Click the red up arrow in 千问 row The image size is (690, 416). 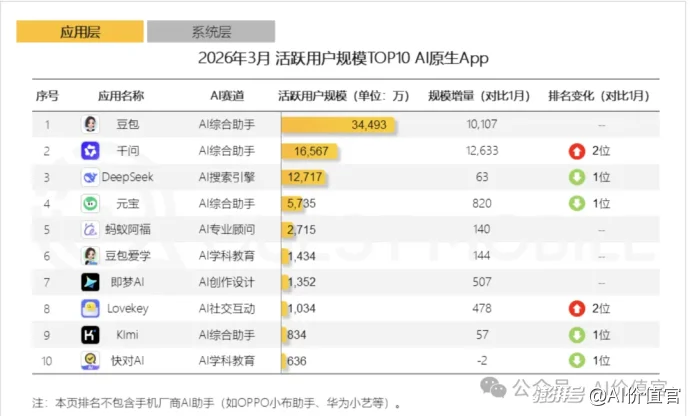pos(577,151)
